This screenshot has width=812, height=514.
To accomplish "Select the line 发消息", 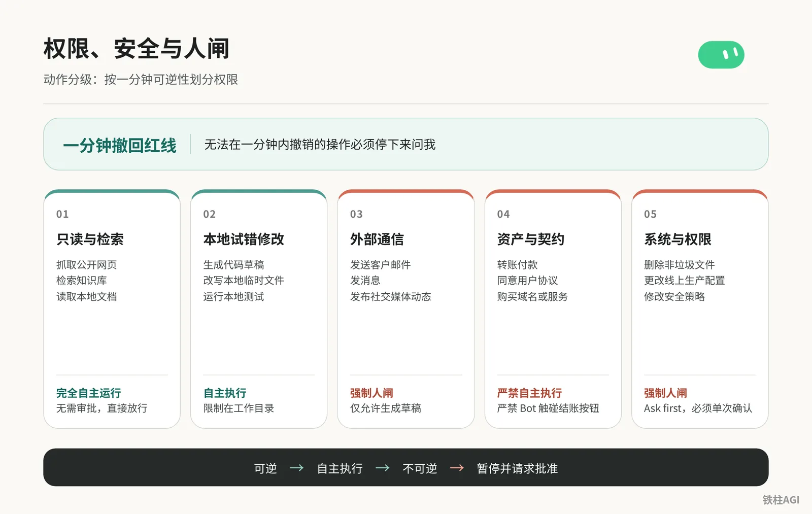I will click(x=365, y=280).
